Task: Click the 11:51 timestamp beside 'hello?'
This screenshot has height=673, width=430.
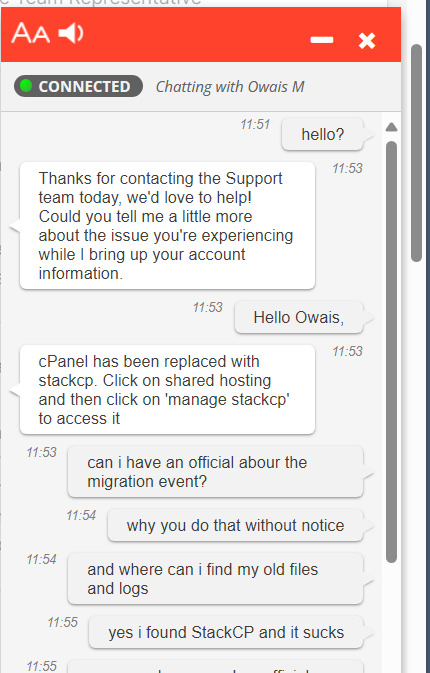Action: [x=255, y=124]
